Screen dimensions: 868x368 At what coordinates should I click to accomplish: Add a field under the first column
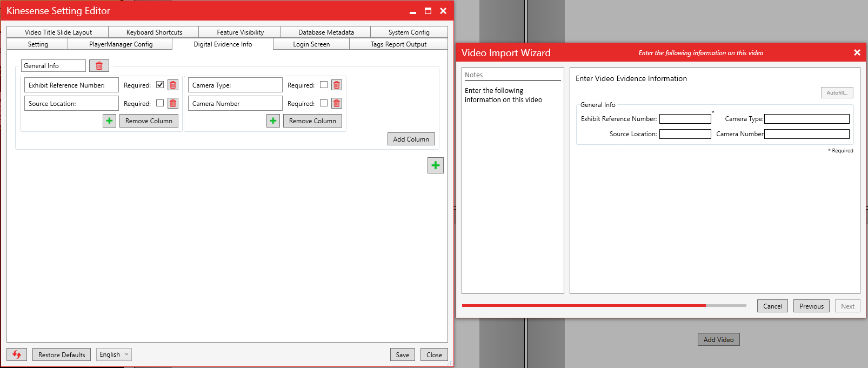click(x=109, y=121)
